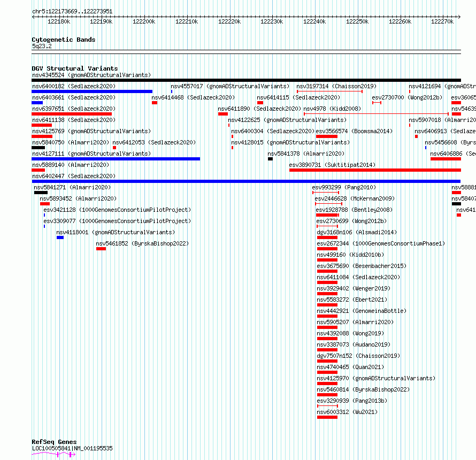This screenshot has height=460, width=476.
Task: Open esv3421128 1000GenomesConsortiumPilotProject label
Action: [x=117, y=210]
